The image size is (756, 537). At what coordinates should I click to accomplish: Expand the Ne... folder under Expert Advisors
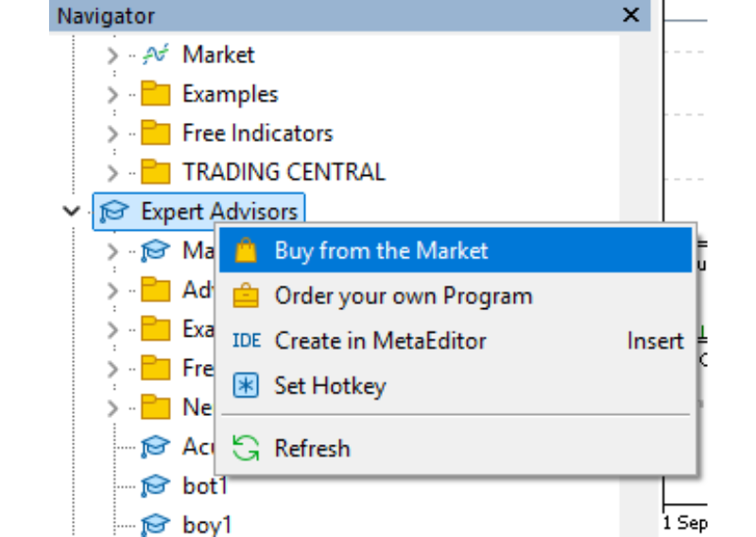[x=112, y=408]
